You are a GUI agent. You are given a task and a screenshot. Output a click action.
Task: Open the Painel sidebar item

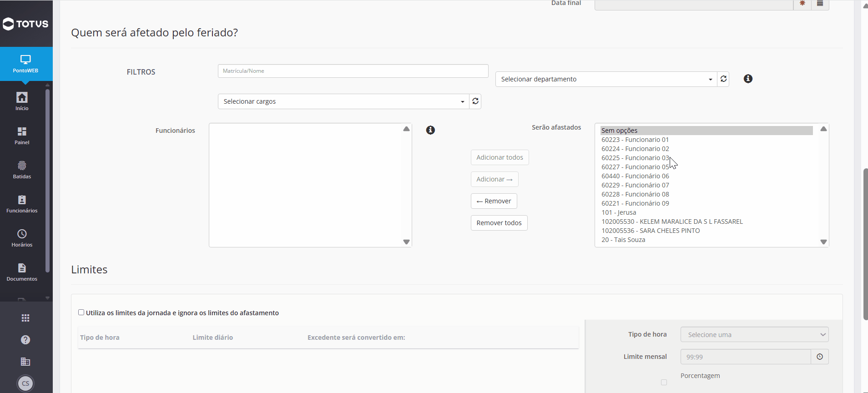22,136
